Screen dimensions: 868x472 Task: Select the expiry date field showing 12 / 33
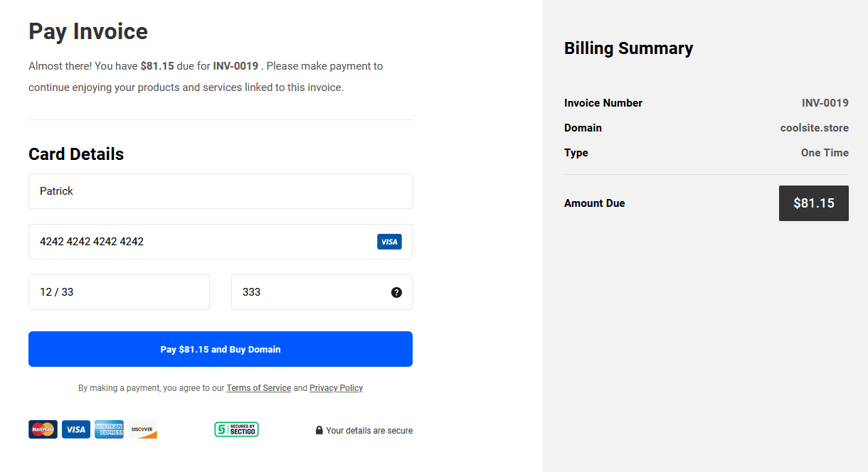[119, 292]
